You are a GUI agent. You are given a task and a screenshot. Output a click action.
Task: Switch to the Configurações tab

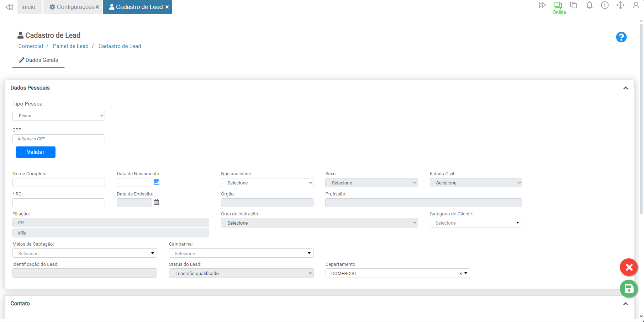72,7
